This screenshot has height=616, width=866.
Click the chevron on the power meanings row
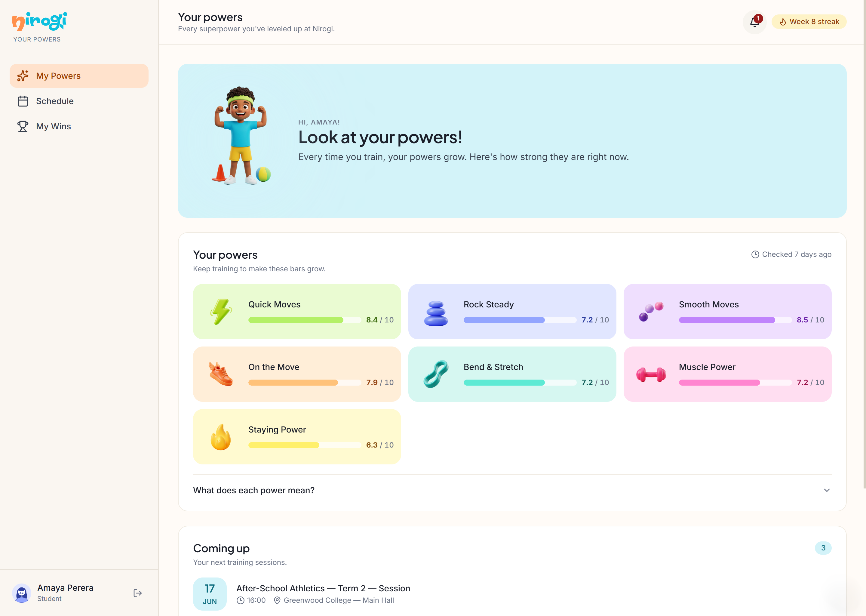point(827,491)
